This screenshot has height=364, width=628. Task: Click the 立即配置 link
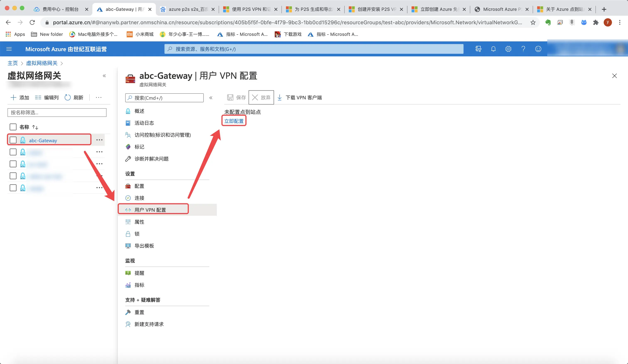(234, 121)
